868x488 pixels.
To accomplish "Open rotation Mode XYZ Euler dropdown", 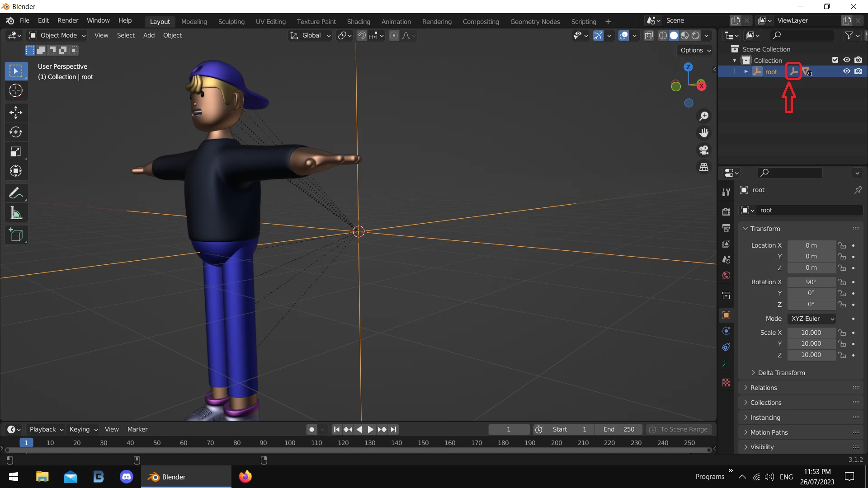I will [812, 319].
